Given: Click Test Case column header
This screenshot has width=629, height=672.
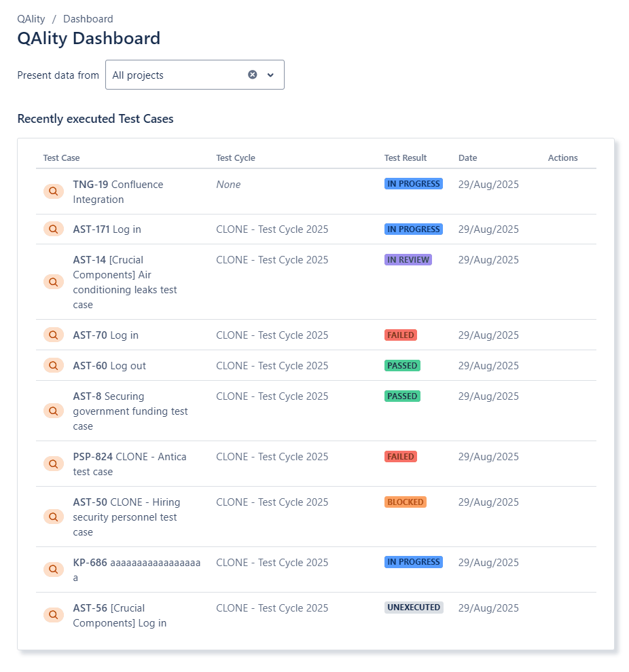Looking at the screenshot, I should pyautogui.click(x=61, y=157).
